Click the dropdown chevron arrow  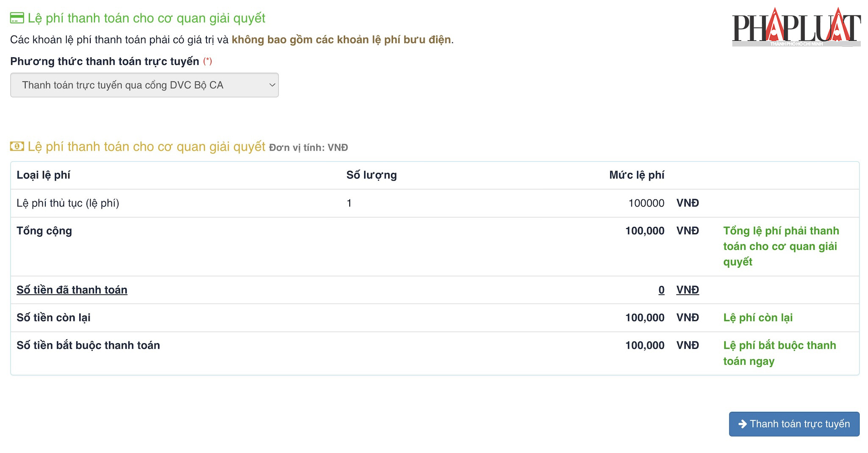point(272,85)
